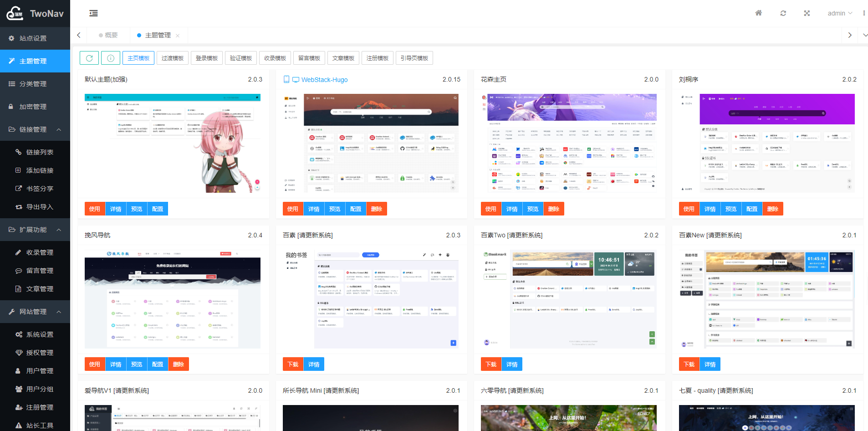Screen dimensions: 868x431
Task: Select the 过渡模板 template filter
Action: click(x=173, y=58)
